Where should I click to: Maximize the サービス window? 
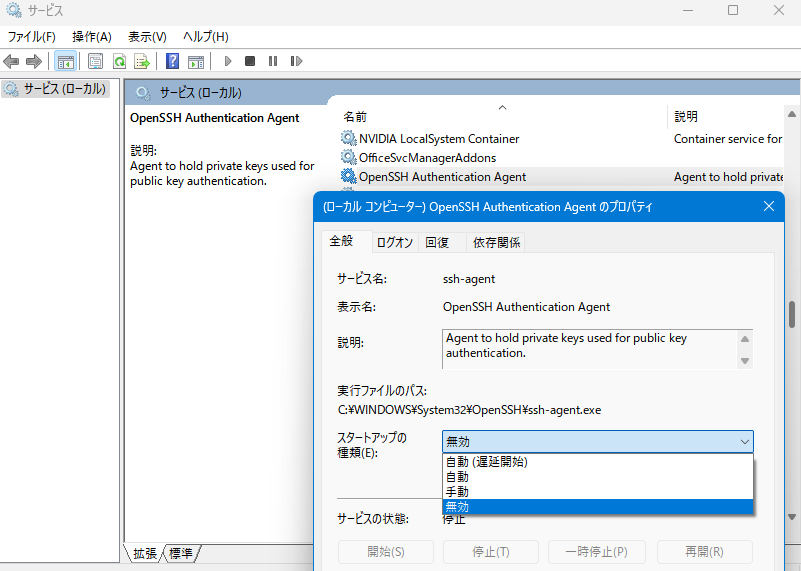coord(733,10)
